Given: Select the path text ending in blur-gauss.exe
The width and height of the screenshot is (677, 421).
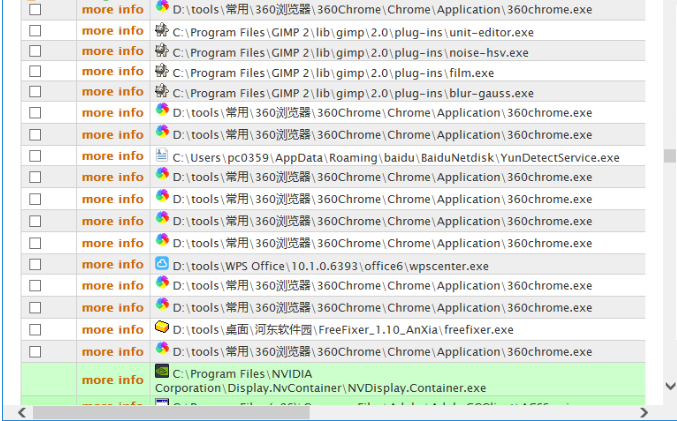Looking at the screenshot, I should pos(353,93).
